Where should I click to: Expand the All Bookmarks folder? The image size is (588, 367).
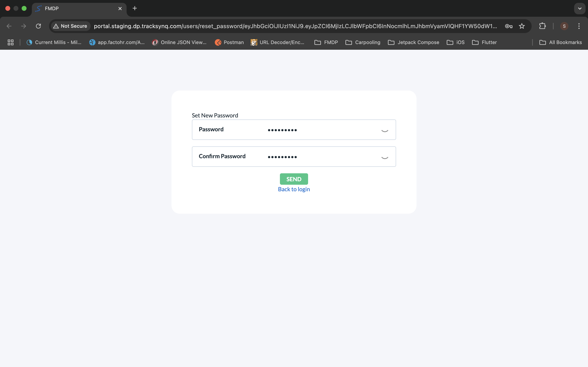click(x=561, y=42)
